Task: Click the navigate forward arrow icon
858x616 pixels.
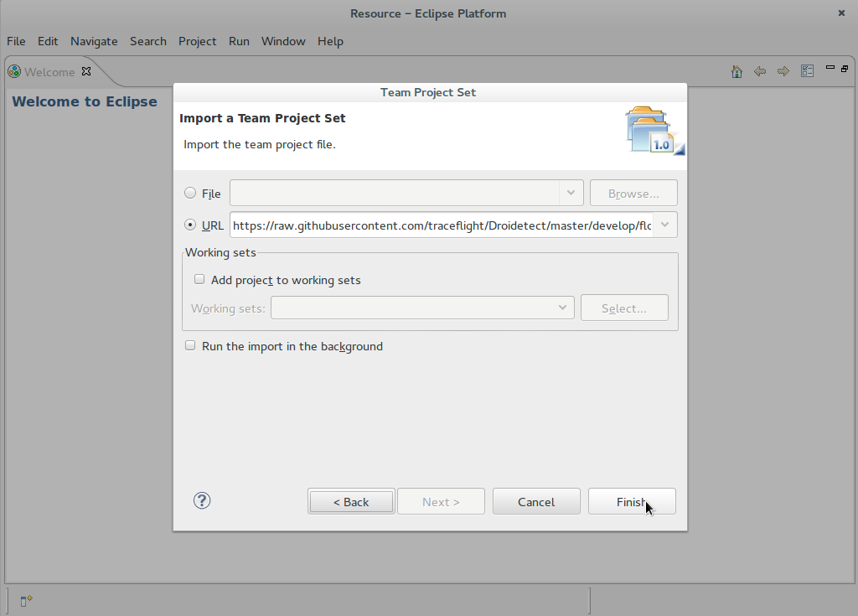Action: 783,71
